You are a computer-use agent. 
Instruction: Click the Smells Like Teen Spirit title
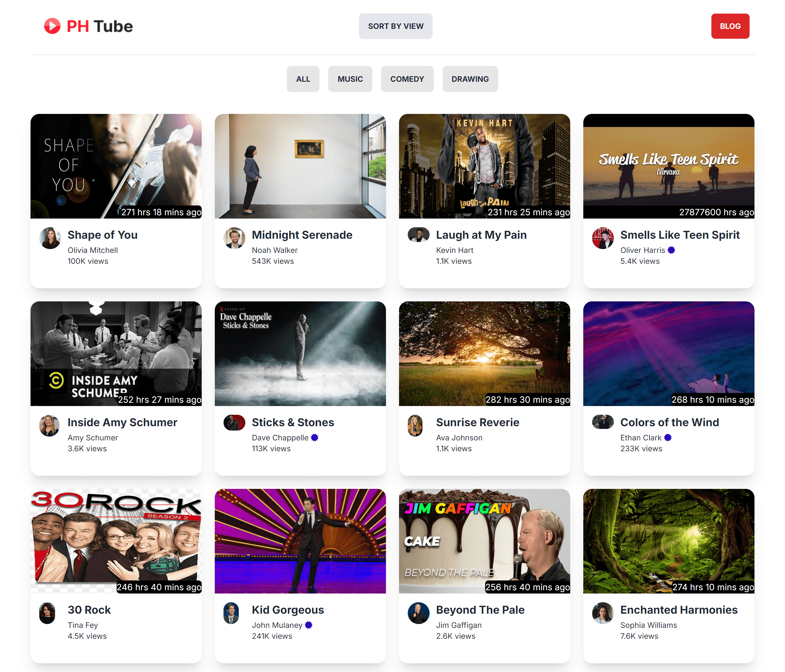pos(680,235)
